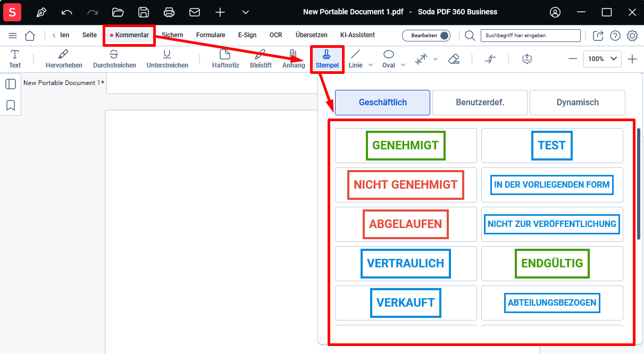Select the Hervorheben highlight tool
Viewport: 644px width, 354px height.
pyautogui.click(x=64, y=58)
